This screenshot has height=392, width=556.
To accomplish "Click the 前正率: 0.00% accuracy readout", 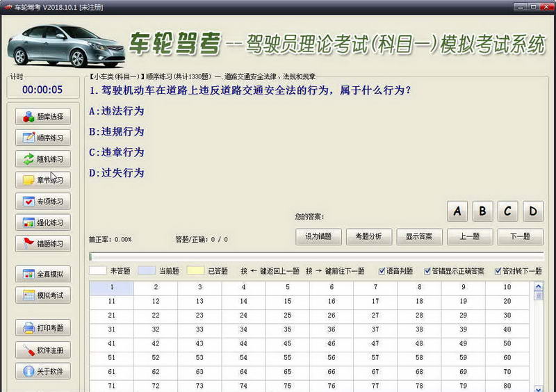I will coord(111,240).
